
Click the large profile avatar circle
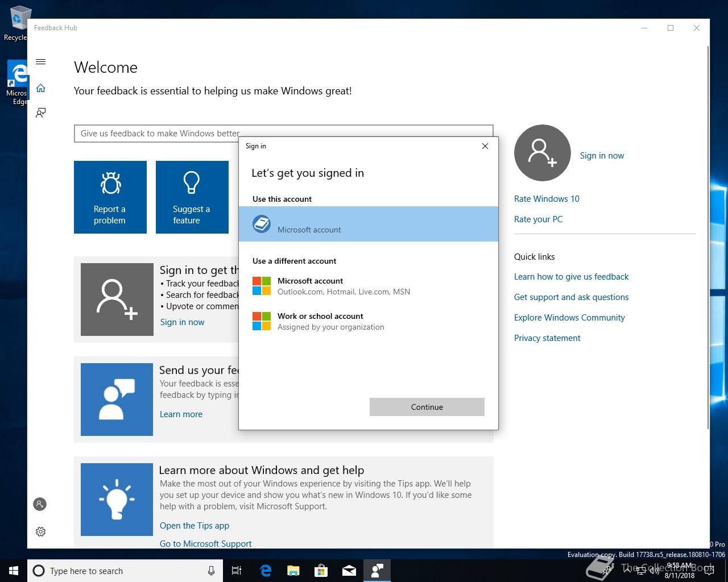point(543,153)
